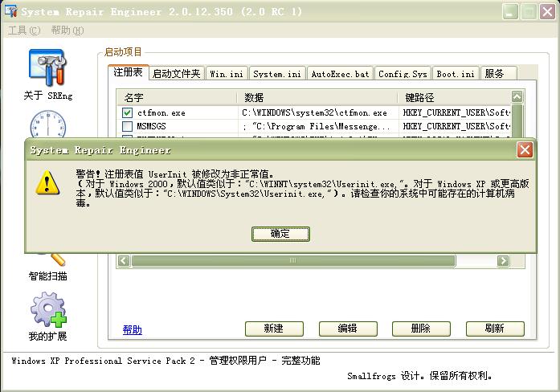Viewport: 560px width, 392px height.
Task: Select the Config.Sys tab
Action: click(403, 74)
